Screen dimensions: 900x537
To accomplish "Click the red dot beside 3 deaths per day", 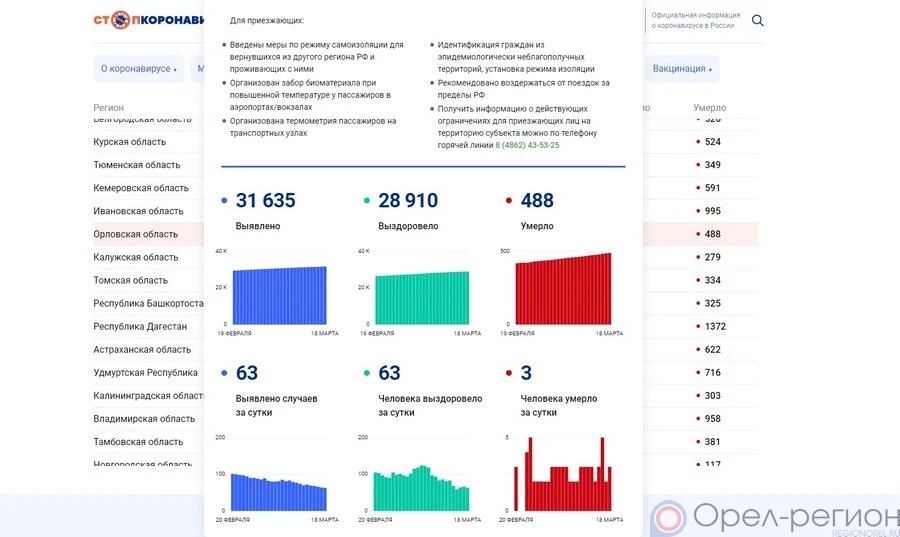I will 509,374.
